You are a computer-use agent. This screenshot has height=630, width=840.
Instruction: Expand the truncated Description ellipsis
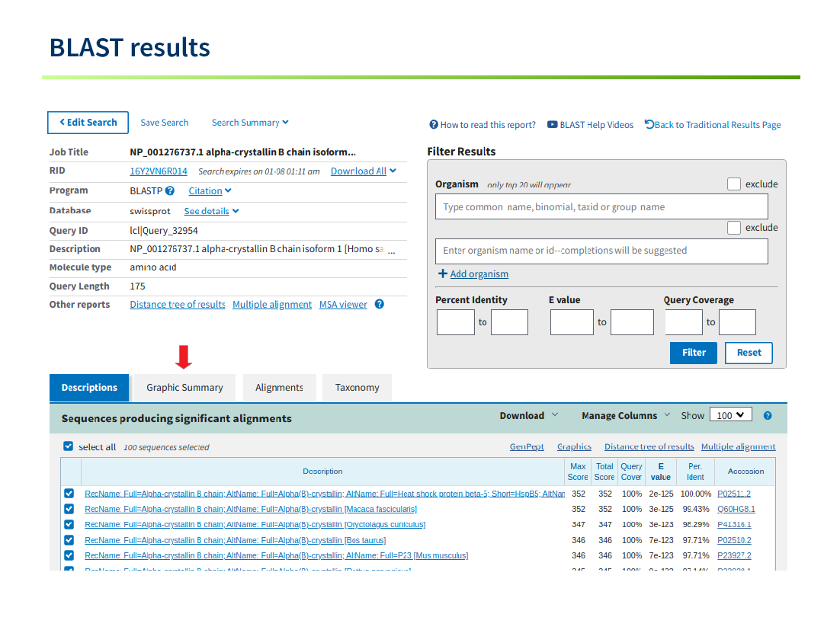click(x=392, y=251)
